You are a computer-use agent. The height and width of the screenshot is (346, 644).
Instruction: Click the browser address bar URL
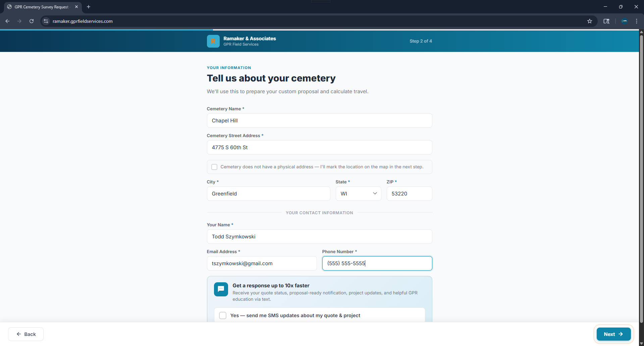(x=83, y=21)
